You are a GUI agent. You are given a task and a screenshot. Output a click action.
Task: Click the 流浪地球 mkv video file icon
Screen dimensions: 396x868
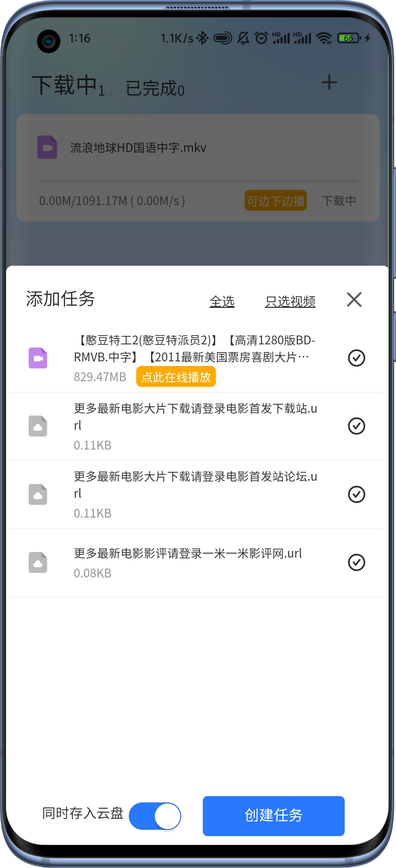coord(47,147)
